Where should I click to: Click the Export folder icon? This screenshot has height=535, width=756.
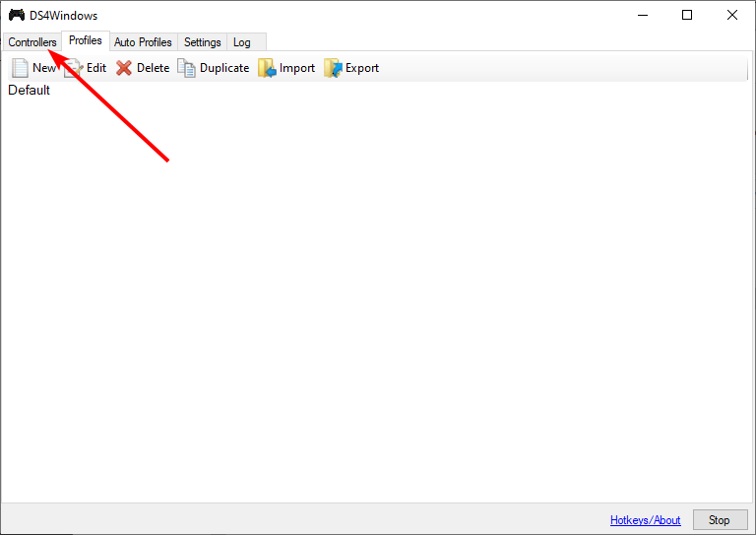tap(333, 68)
